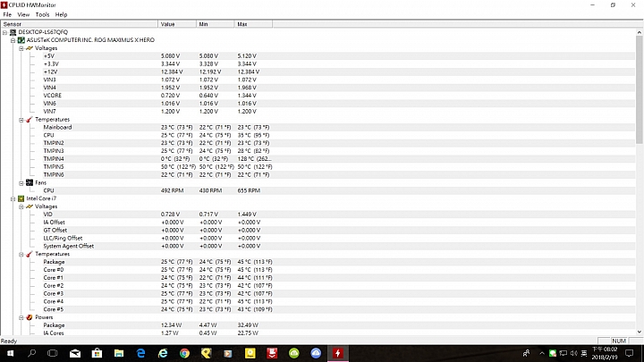Collapse the Intel Core i7 node
Viewport: 644px width, 362px height.
pos(13,198)
